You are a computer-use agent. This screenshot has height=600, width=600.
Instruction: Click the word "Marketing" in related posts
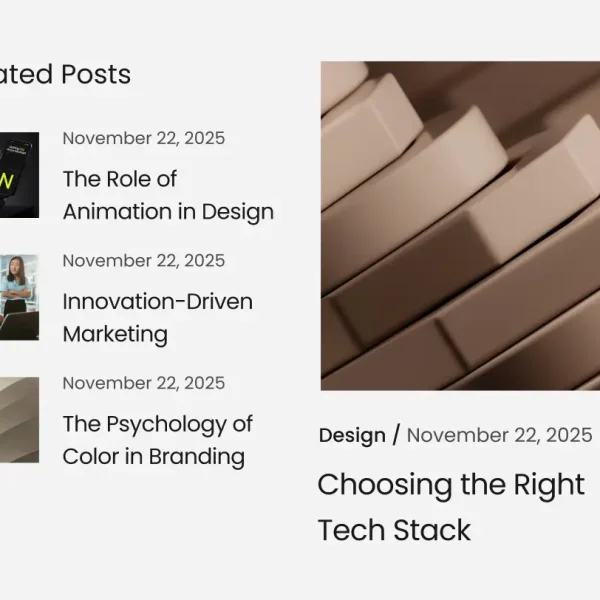click(115, 334)
